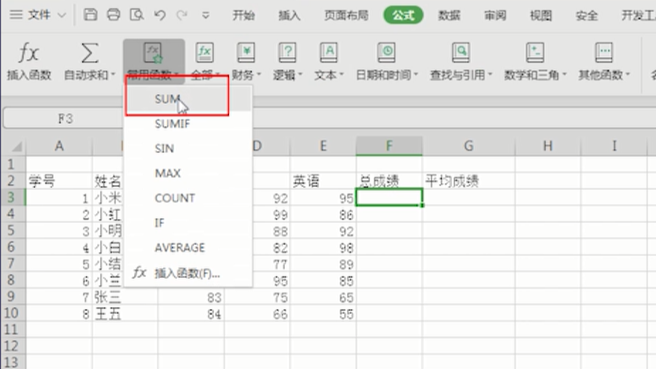
Task: Choose SUM from the function list
Action: pyautogui.click(x=188, y=99)
